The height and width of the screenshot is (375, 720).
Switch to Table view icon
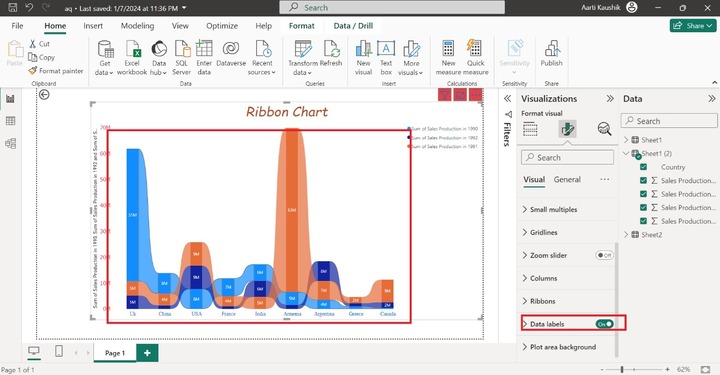[10, 121]
